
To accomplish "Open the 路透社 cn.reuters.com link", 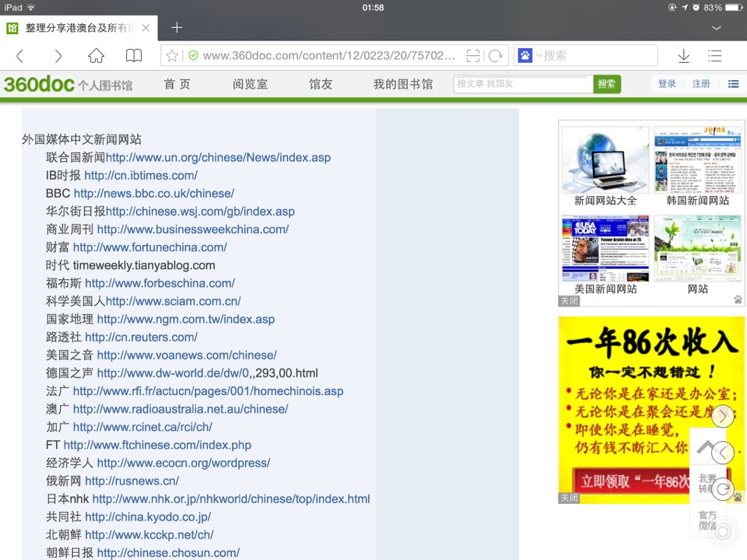I will click(141, 337).
